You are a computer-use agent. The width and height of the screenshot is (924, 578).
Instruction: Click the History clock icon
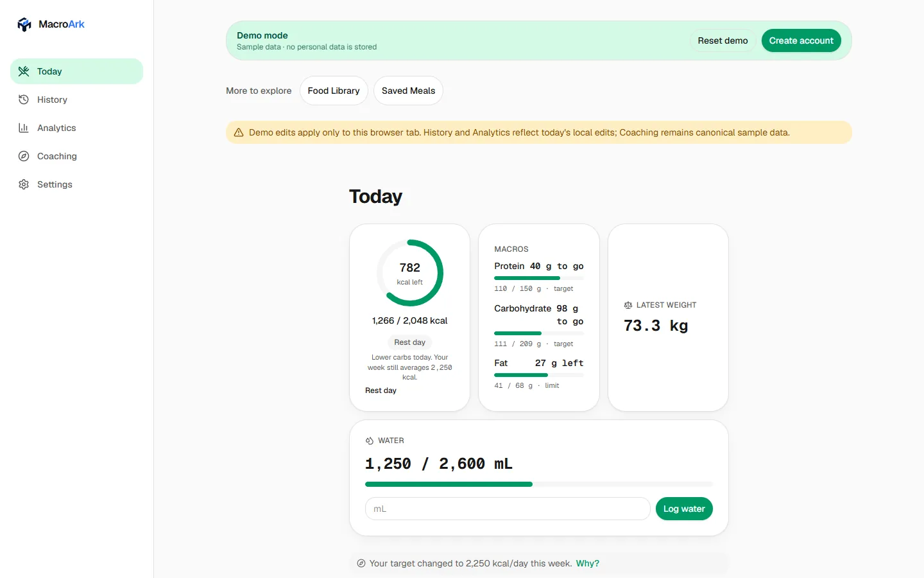point(24,100)
